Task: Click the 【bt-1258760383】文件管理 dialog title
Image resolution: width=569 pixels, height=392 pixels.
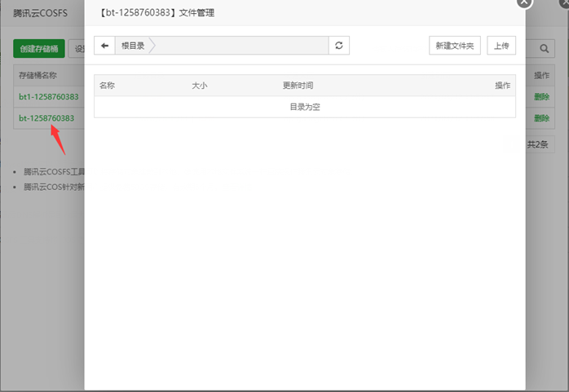Action: 157,13
